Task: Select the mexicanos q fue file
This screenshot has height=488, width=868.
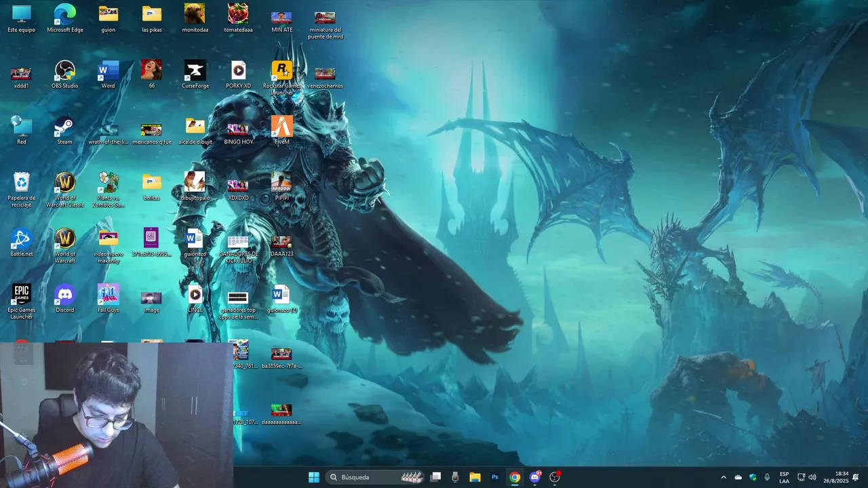Action: point(152,134)
